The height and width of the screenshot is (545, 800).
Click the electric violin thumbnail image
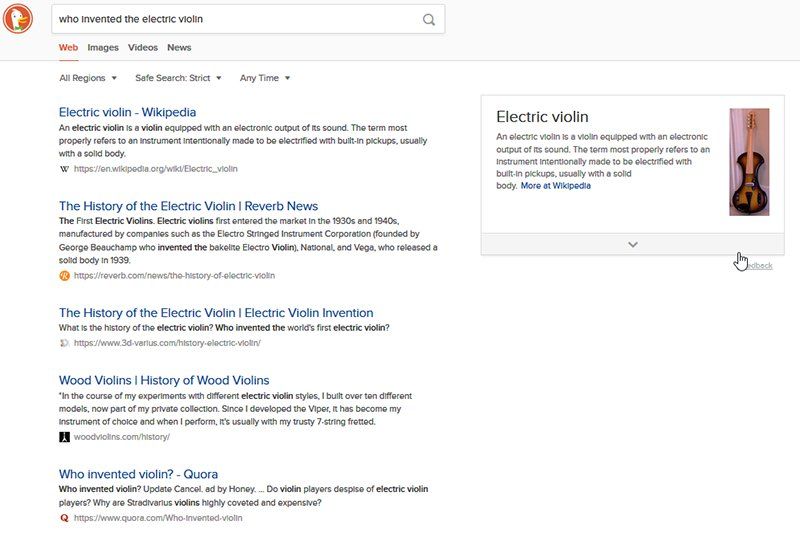tap(749, 162)
